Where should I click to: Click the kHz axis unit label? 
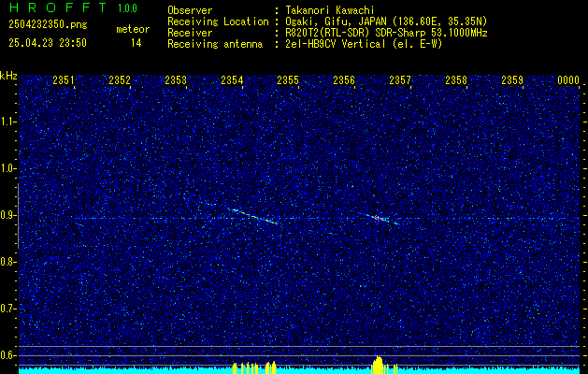pyautogui.click(x=8, y=76)
